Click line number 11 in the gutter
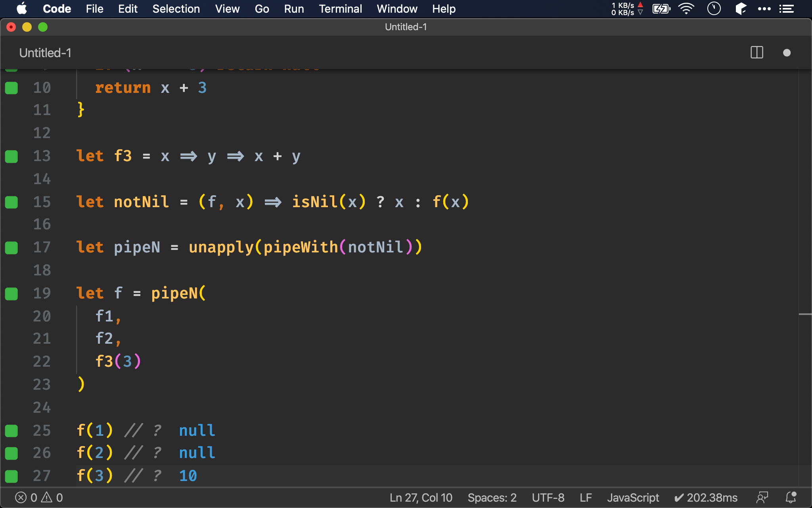Screen dimensions: 812x508 (x=42, y=110)
